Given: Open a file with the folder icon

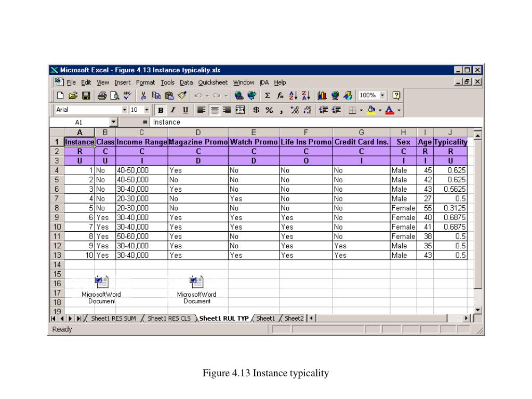Looking at the screenshot, I should click(x=73, y=96).
